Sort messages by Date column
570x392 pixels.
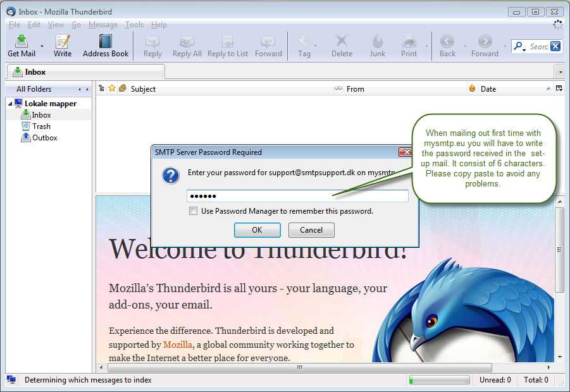pos(516,89)
